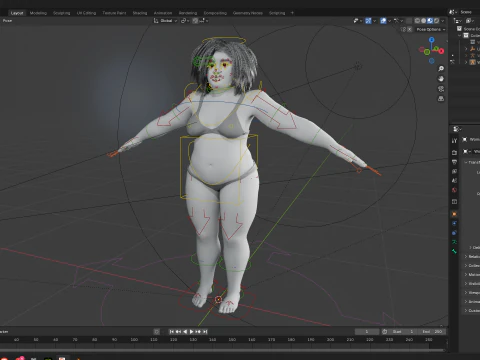Image resolution: width=480 pixels, height=360 pixels.
Task: Select the Scene Collection row
Action: point(468,29)
